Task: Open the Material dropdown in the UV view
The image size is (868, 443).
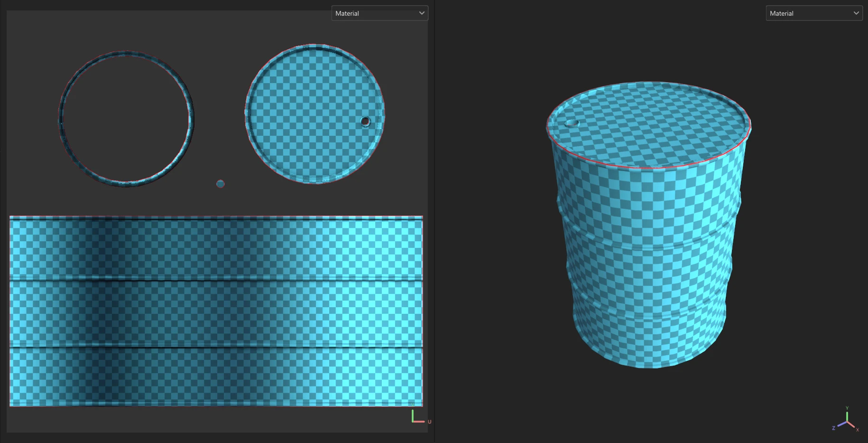Action: [x=375, y=13]
